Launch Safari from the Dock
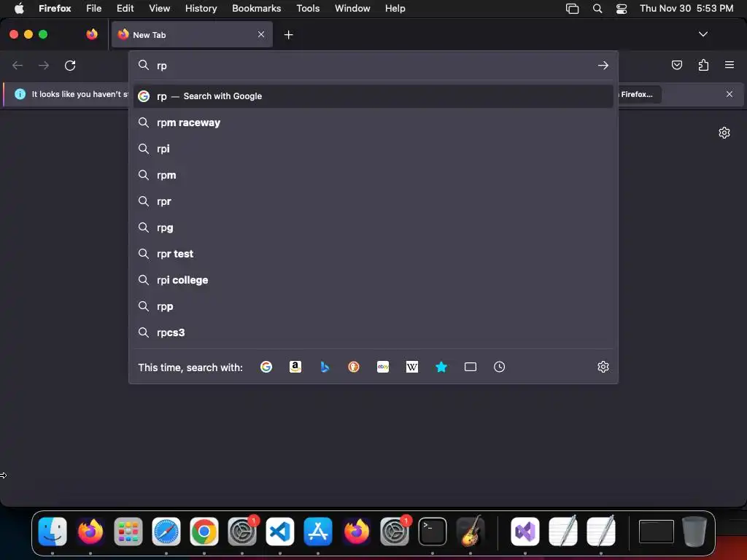 166,532
